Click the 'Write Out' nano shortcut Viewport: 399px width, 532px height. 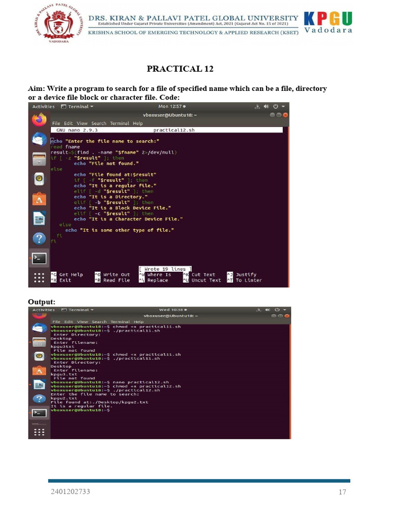[x=113, y=274]
